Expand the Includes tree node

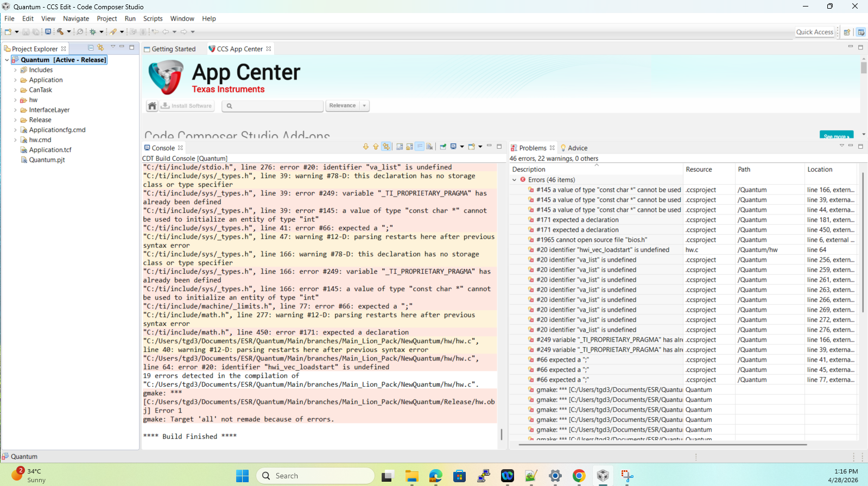click(15, 70)
